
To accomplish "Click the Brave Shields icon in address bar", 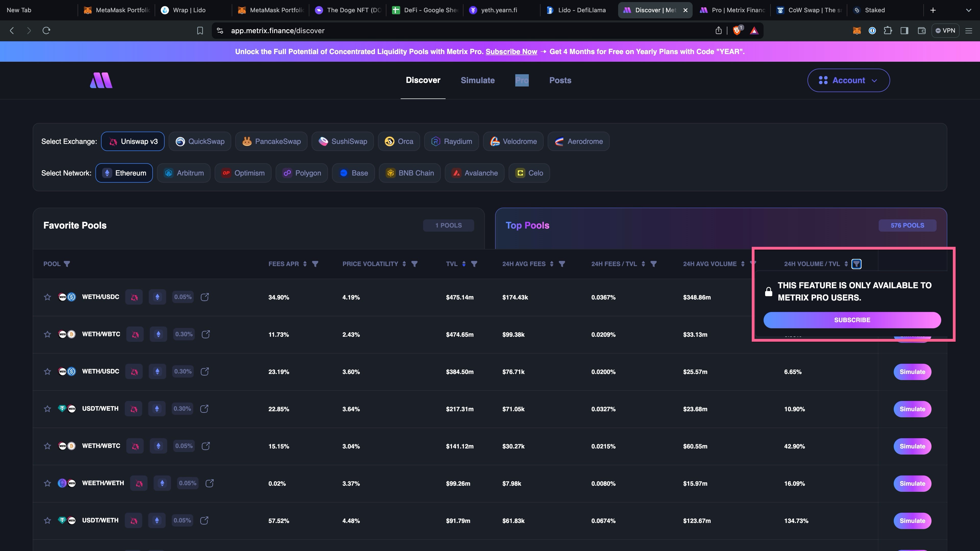I will click(737, 31).
